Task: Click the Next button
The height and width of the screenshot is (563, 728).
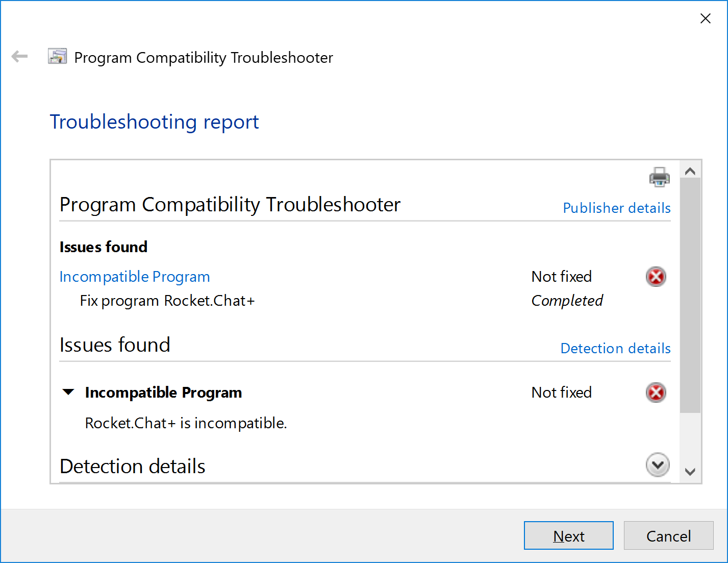Action: (568, 535)
